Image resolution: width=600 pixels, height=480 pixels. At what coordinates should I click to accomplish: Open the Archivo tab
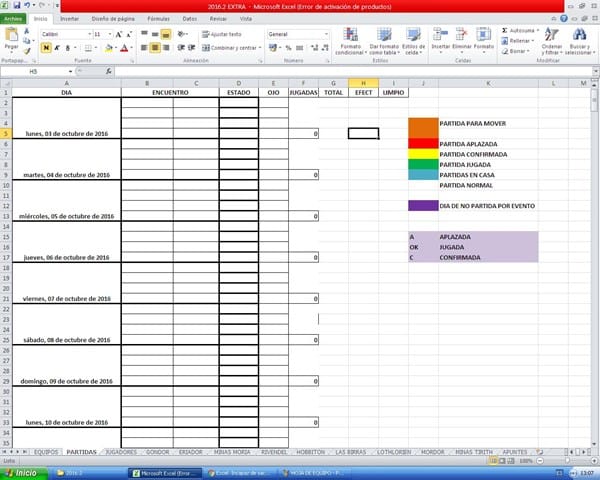click(13, 19)
